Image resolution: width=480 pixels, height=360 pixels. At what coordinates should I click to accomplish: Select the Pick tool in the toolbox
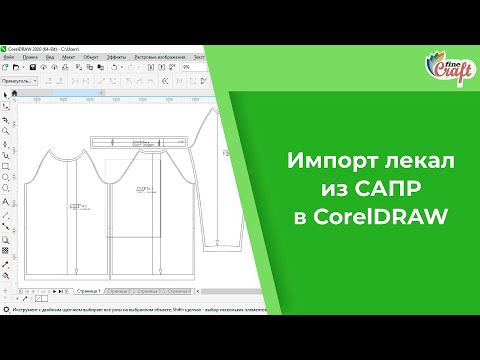click(x=6, y=95)
